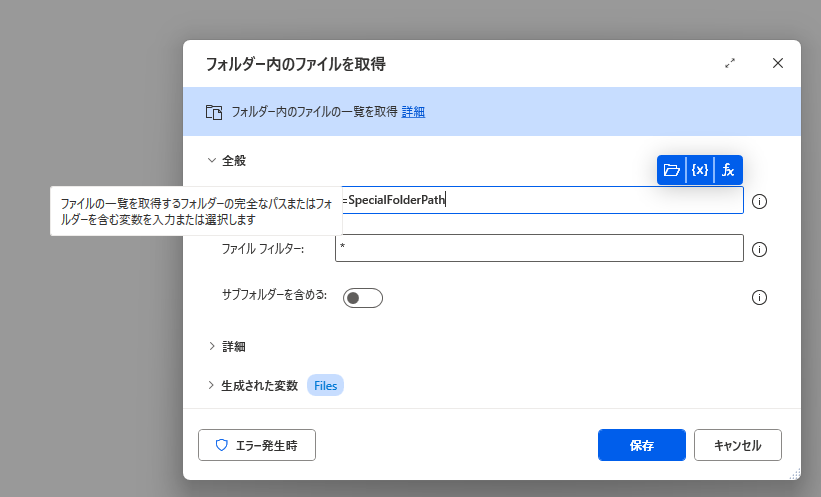Select the Files variable badge
Image resolution: width=821 pixels, height=497 pixels.
(325, 385)
